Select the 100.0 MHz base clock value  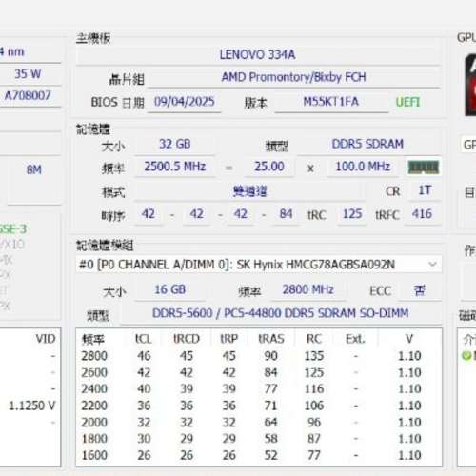[x=363, y=167]
